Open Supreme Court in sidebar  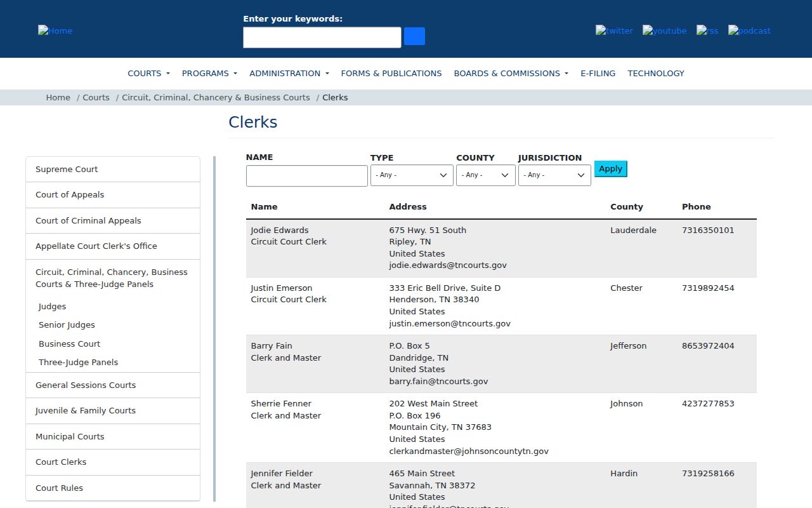click(x=113, y=170)
